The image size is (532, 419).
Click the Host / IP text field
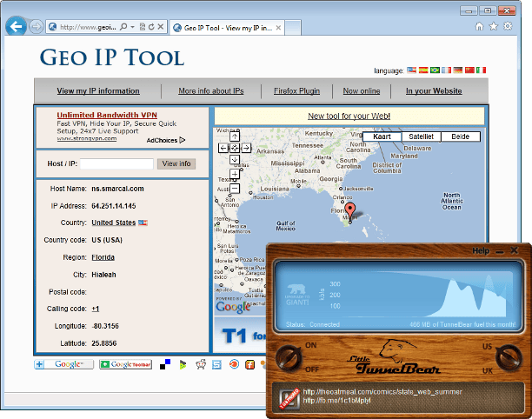pyautogui.click(x=116, y=164)
